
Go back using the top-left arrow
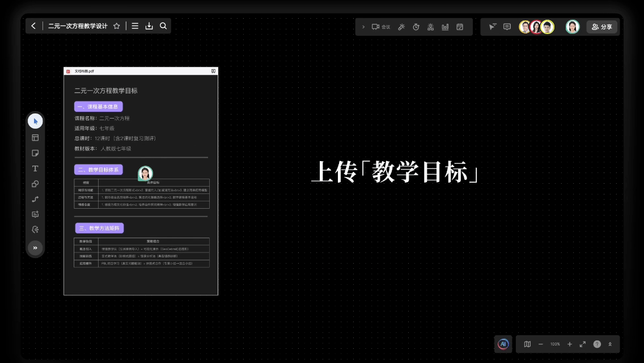[33, 26]
